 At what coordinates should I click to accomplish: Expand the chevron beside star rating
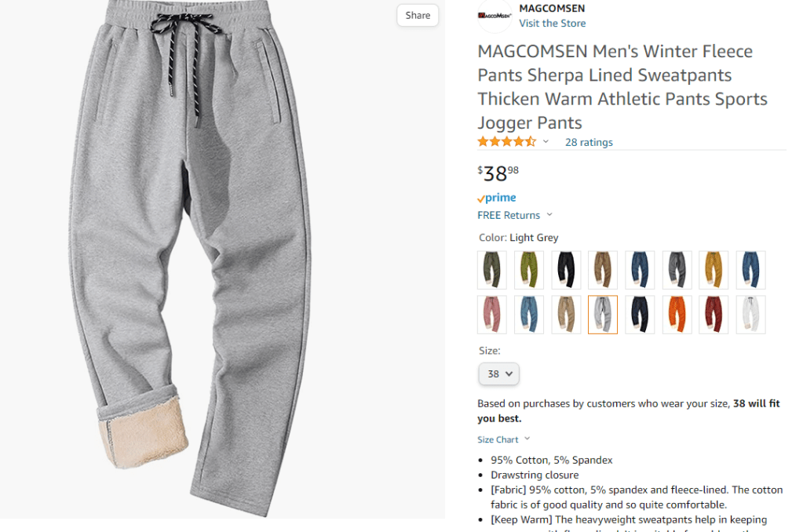(546, 142)
